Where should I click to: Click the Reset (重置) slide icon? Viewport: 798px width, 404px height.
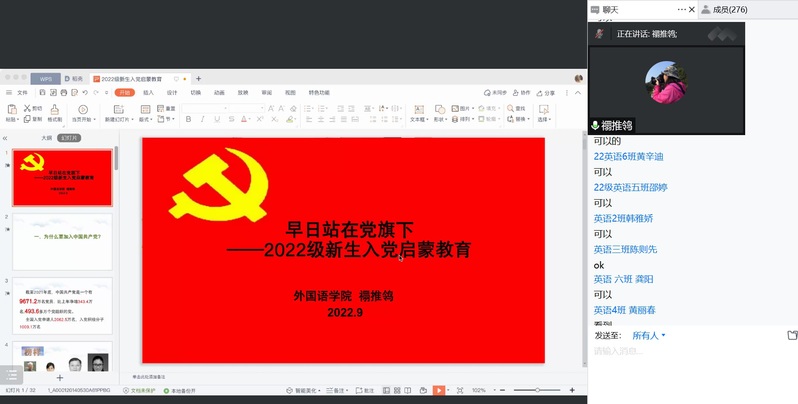coord(160,108)
